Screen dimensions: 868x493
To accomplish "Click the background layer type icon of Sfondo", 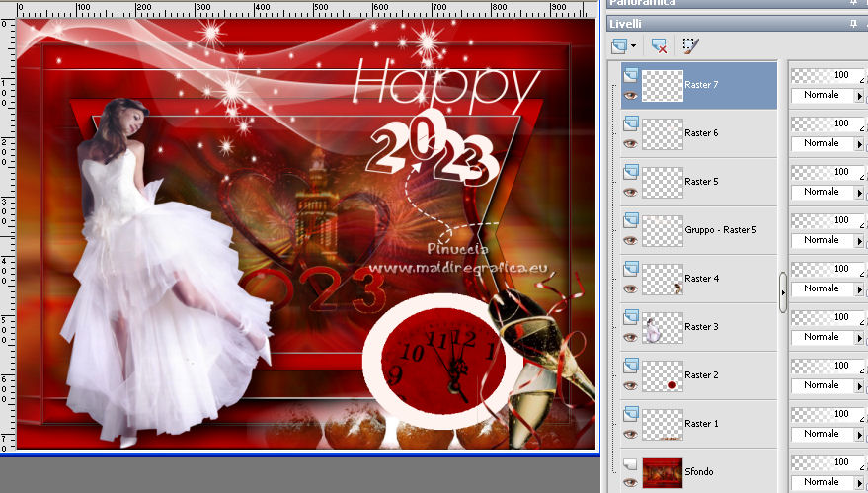I will click(631, 463).
